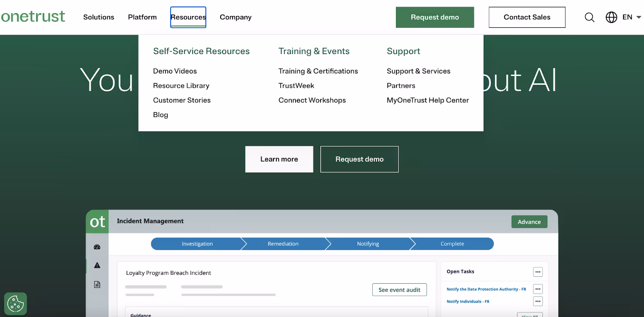This screenshot has height=317, width=644.
Task: Click the Training & Events heading
Action: pyautogui.click(x=314, y=51)
